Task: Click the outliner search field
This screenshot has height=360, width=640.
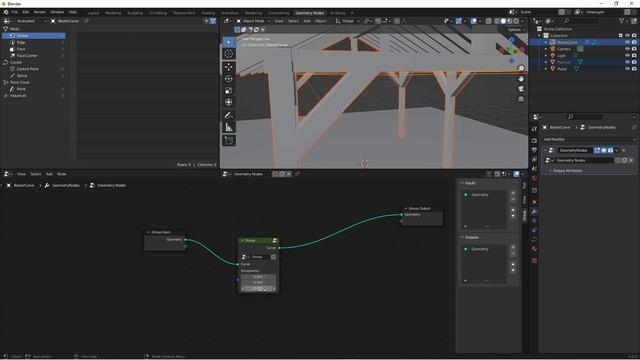Action: tap(582, 21)
